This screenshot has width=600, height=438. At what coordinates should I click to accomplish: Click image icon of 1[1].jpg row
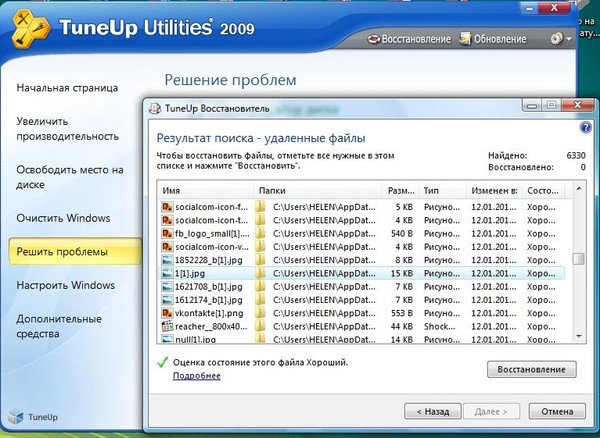point(167,274)
